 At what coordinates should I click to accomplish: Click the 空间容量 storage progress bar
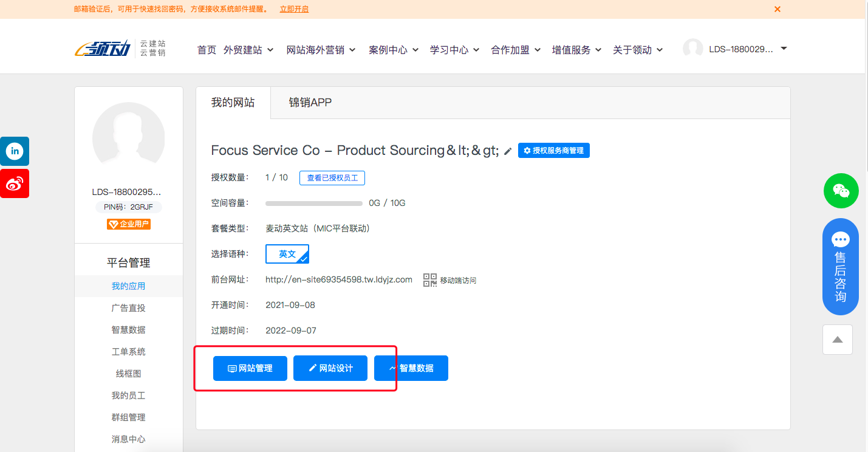click(x=313, y=203)
